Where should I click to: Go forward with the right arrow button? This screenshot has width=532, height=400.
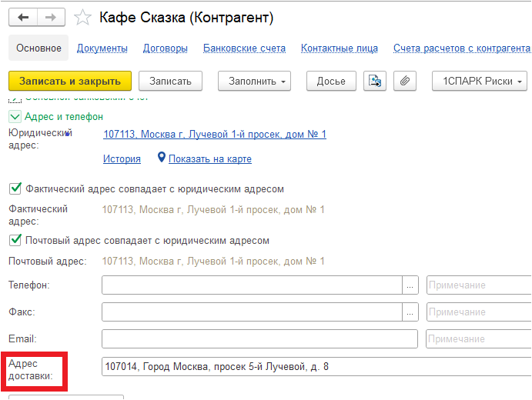pyautogui.click(x=51, y=17)
